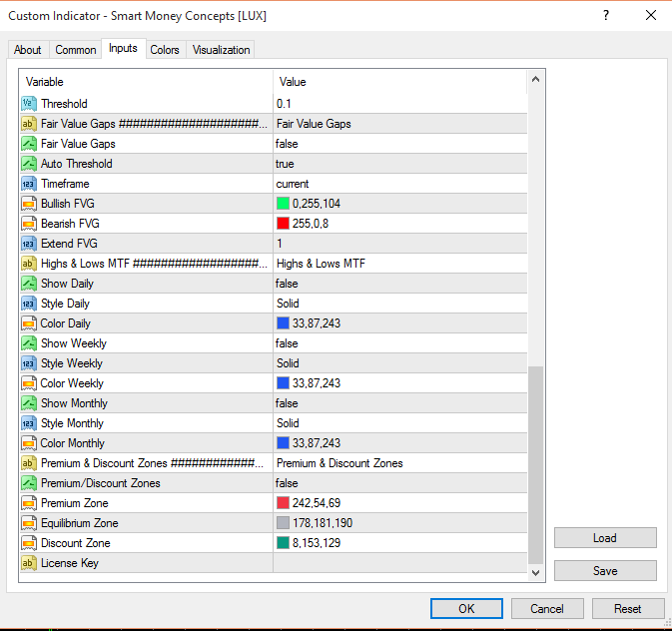This screenshot has height=631, width=672.
Task: Click the scrollbar up arrow
Action: pos(536,79)
